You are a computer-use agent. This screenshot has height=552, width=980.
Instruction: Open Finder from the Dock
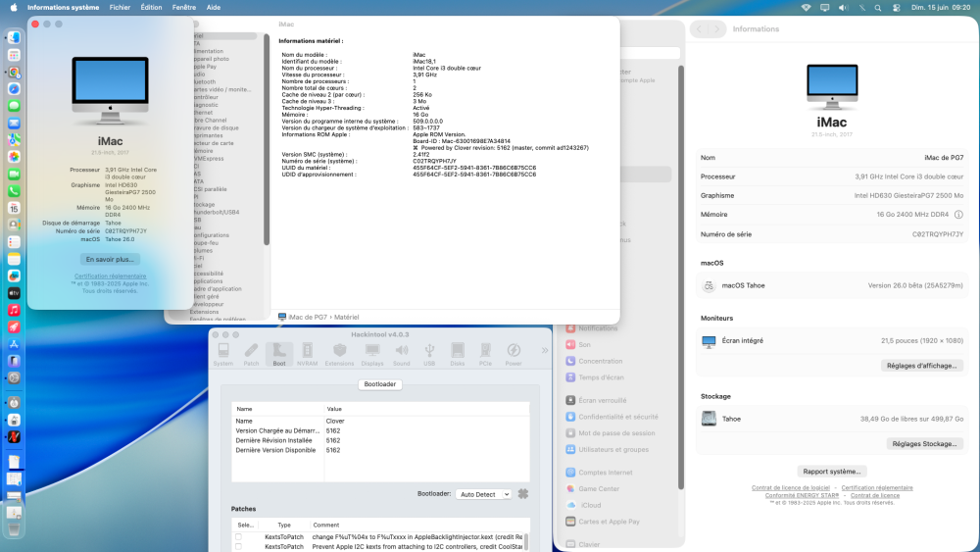point(14,37)
